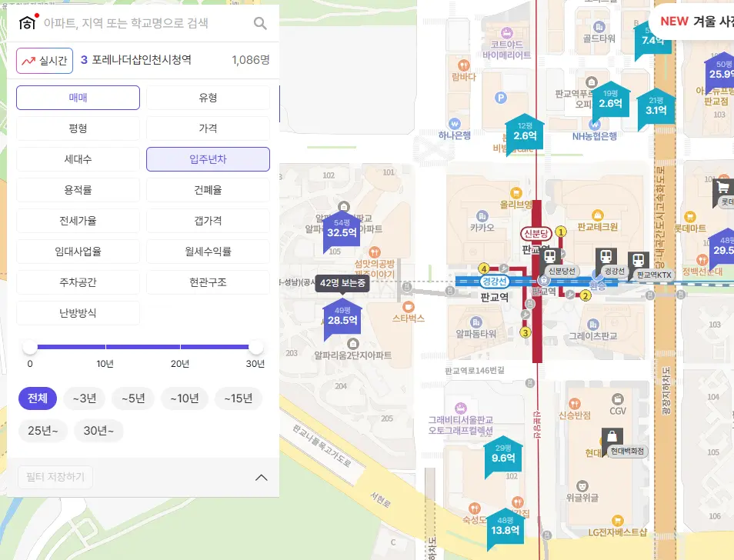Enable the 25년~ year filter option
The width and height of the screenshot is (734, 560).
42,431
